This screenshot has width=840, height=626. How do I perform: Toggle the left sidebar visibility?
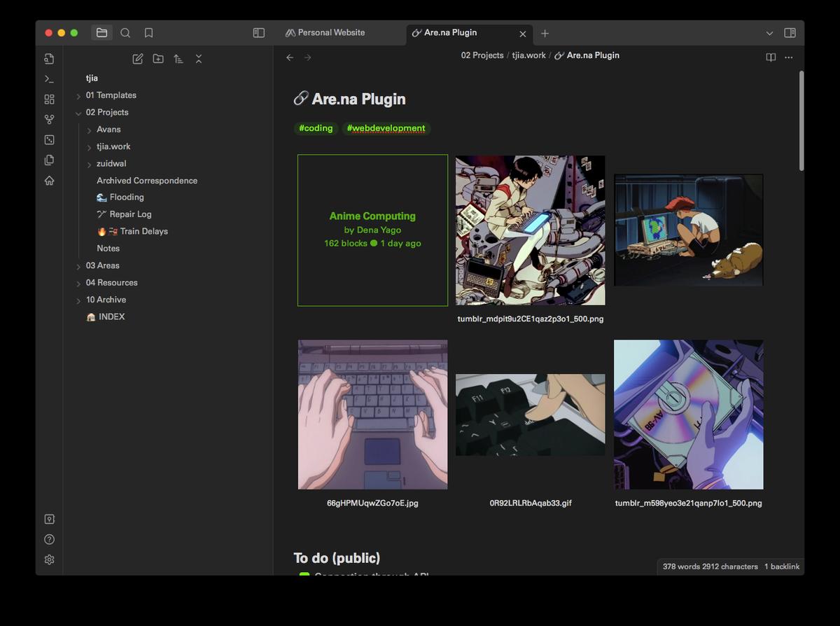[x=258, y=33]
